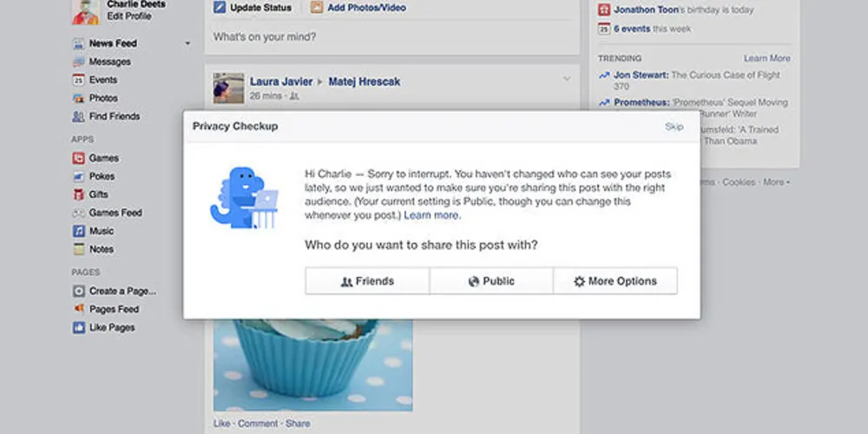Click the Find Friends icon
This screenshot has height=434, width=868.
click(x=79, y=116)
